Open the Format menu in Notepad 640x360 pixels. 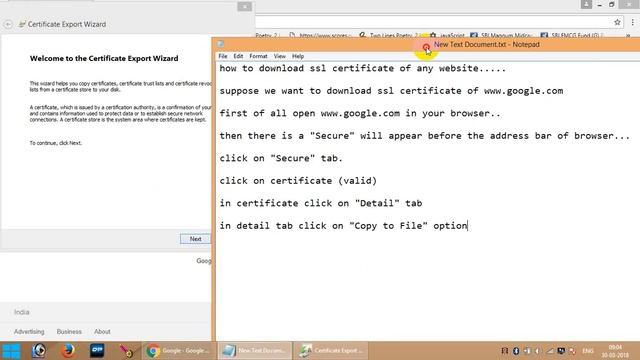(x=258, y=56)
